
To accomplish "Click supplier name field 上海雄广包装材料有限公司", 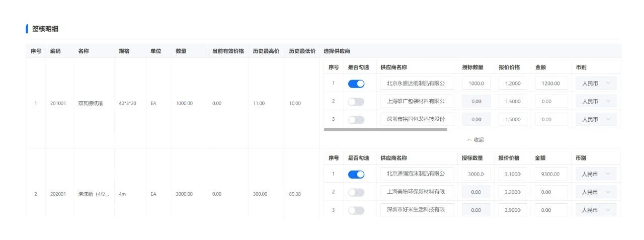I will [x=417, y=102].
